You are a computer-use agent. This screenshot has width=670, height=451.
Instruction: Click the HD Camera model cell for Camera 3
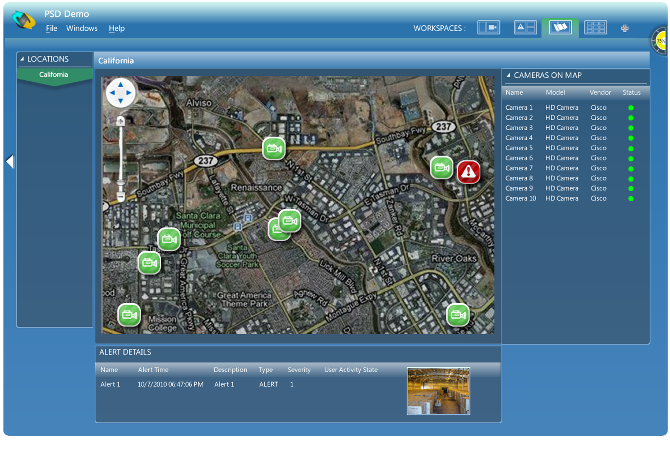561,128
